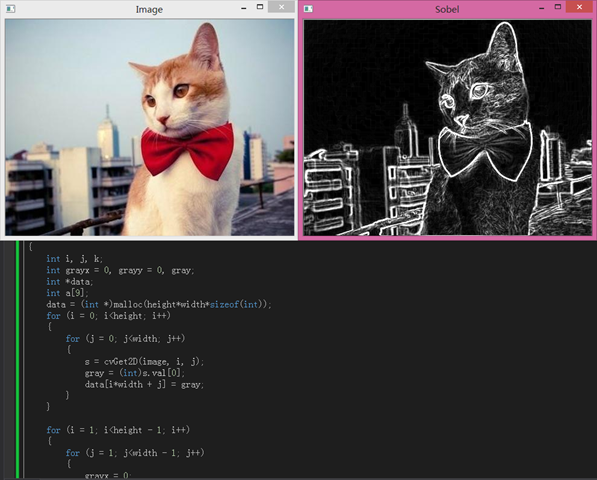This screenshot has width=597, height=480.
Task: Click the edge-detected picture in Sobel window
Action: [x=448, y=127]
